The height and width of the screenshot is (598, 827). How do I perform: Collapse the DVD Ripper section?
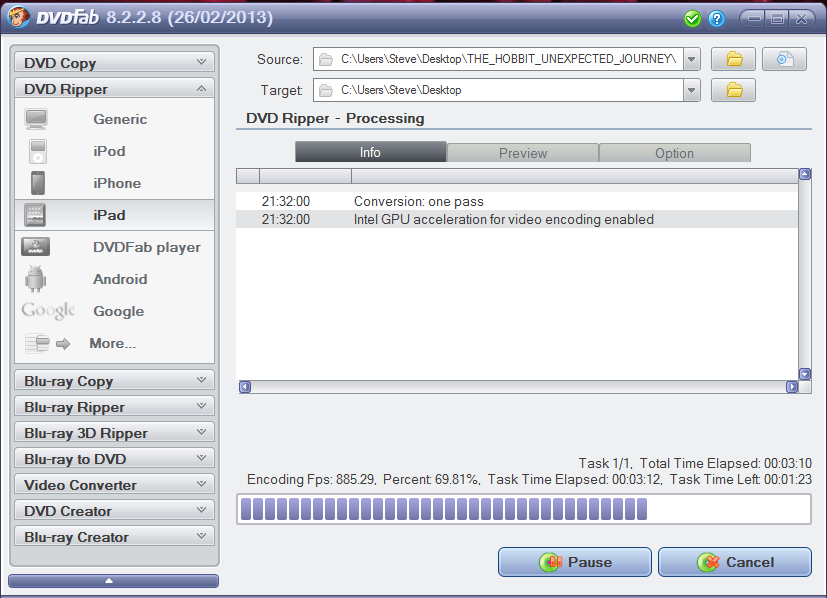(114, 89)
